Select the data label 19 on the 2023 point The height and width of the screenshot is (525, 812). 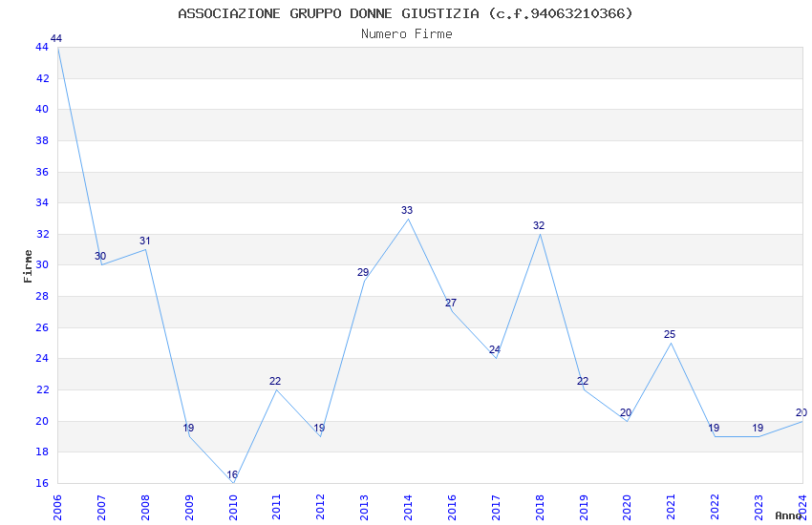coord(758,428)
